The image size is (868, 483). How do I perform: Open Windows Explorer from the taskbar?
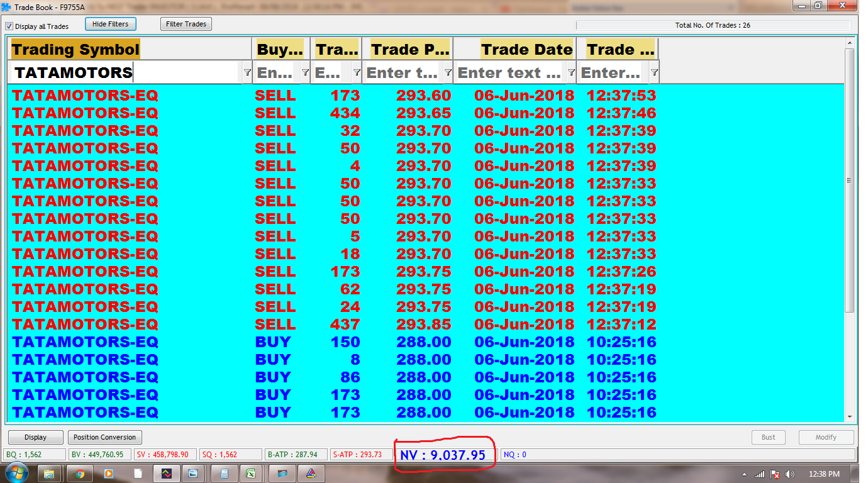[x=49, y=474]
